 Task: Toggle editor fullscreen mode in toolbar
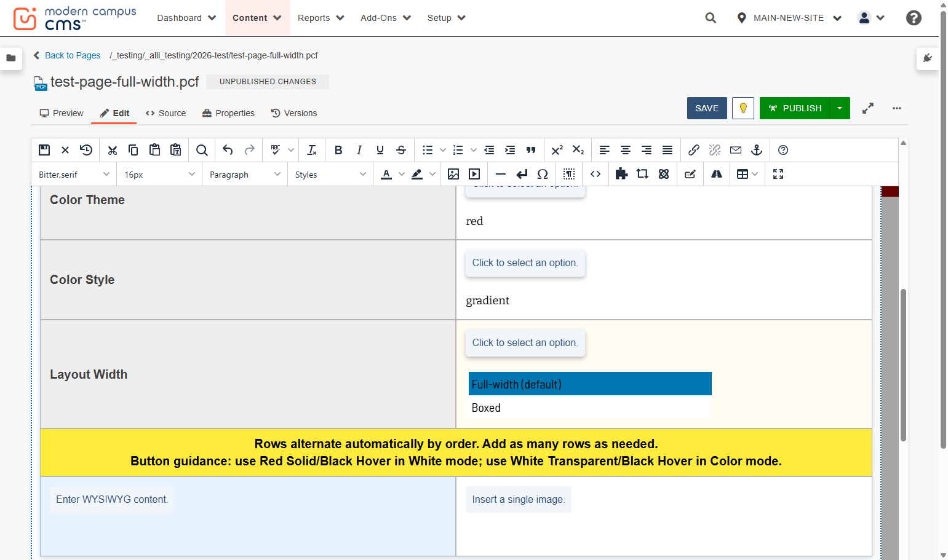coord(778,174)
